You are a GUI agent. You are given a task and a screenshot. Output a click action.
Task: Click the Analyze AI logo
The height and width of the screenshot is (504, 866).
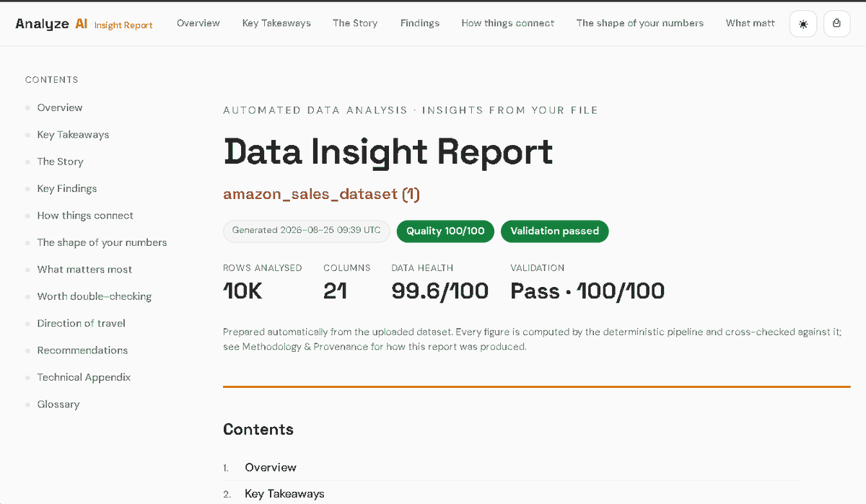point(51,23)
